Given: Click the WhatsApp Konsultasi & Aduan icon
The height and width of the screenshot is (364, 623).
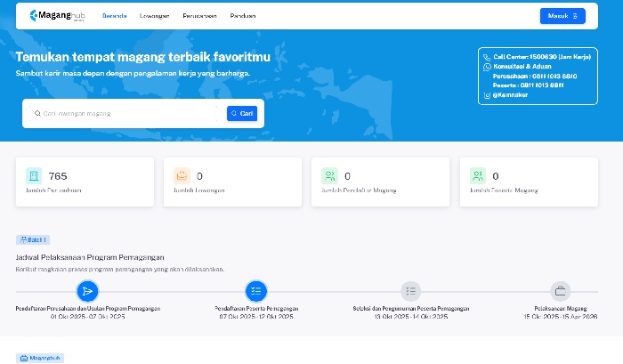Looking at the screenshot, I should pyautogui.click(x=487, y=67).
